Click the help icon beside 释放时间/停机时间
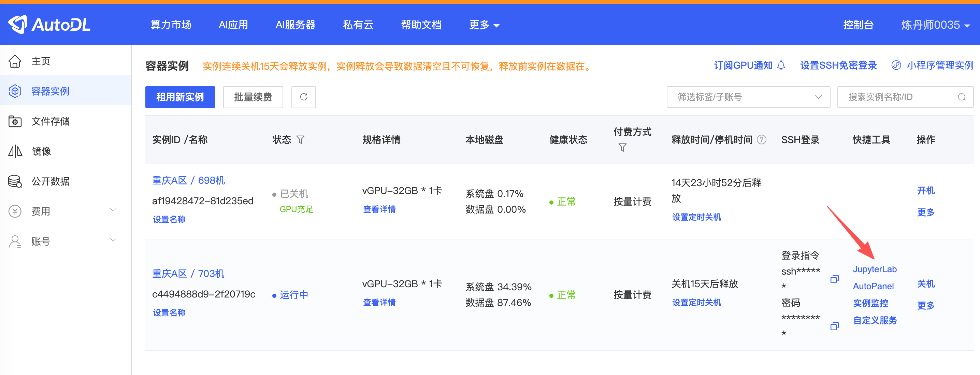The image size is (980, 375). pos(762,140)
